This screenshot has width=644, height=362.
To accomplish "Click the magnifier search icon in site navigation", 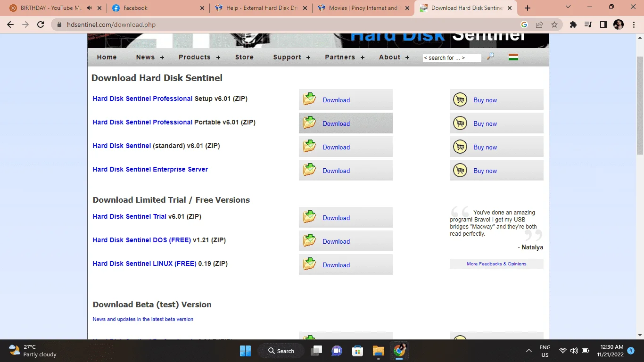I will pyautogui.click(x=491, y=57).
